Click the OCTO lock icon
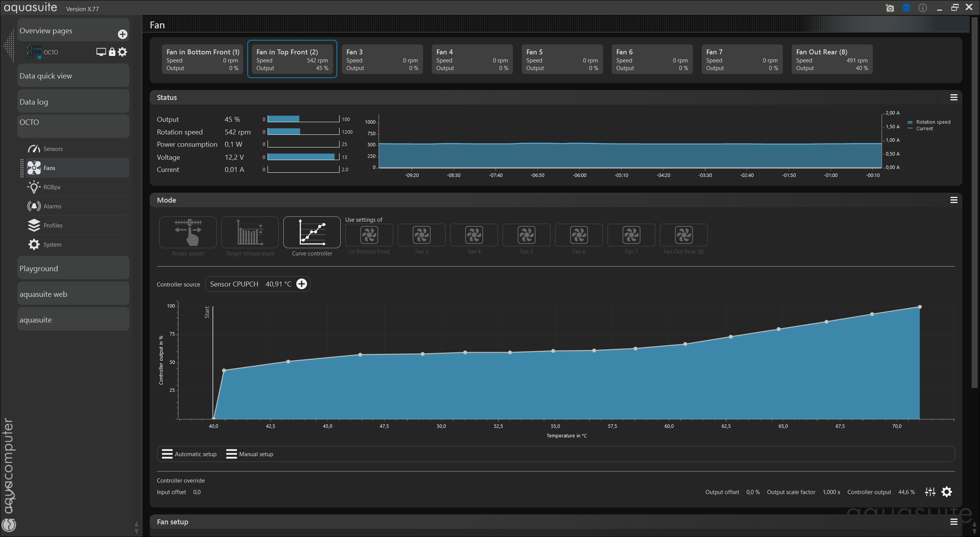This screenshot has height=537, width=980. coord(112,52)
